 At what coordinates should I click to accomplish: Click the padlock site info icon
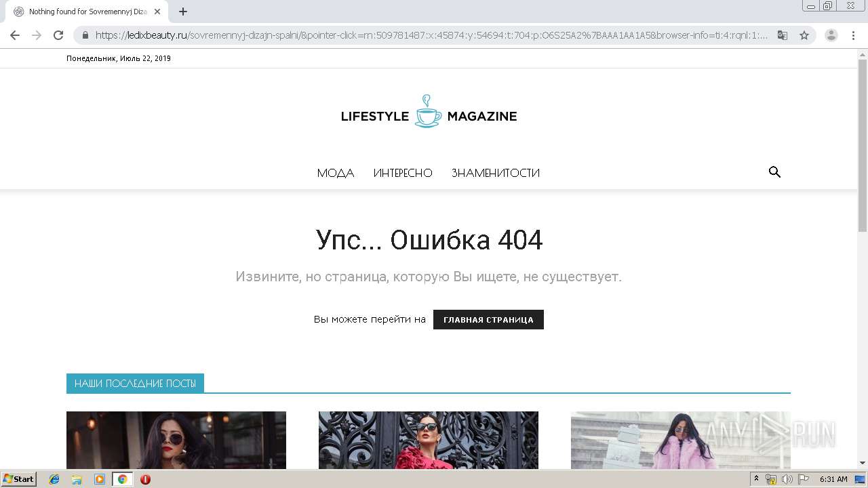[85, 35]
